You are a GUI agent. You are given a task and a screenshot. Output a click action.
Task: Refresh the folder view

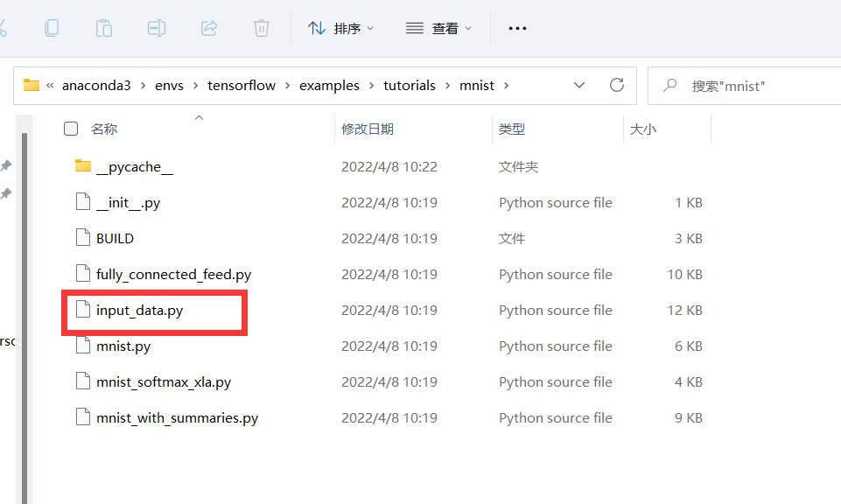click(x=616, y=85)
